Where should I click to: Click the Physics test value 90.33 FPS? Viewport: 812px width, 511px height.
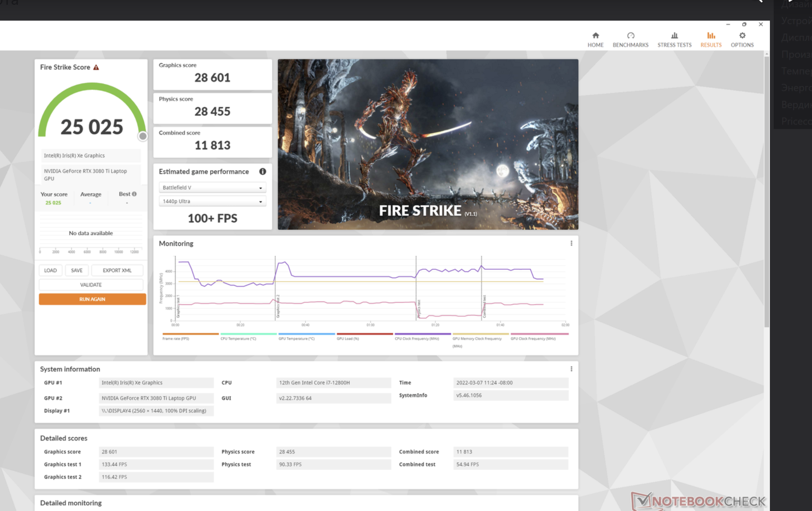click(x=334, y=465)
